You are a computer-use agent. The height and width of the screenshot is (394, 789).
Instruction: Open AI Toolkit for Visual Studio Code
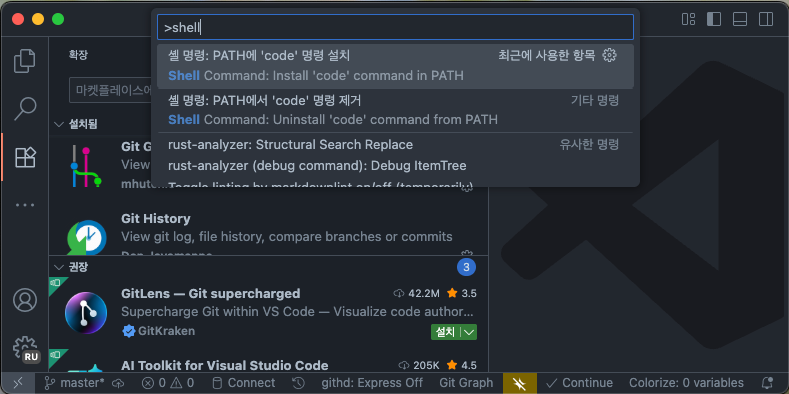coord(268,360)
